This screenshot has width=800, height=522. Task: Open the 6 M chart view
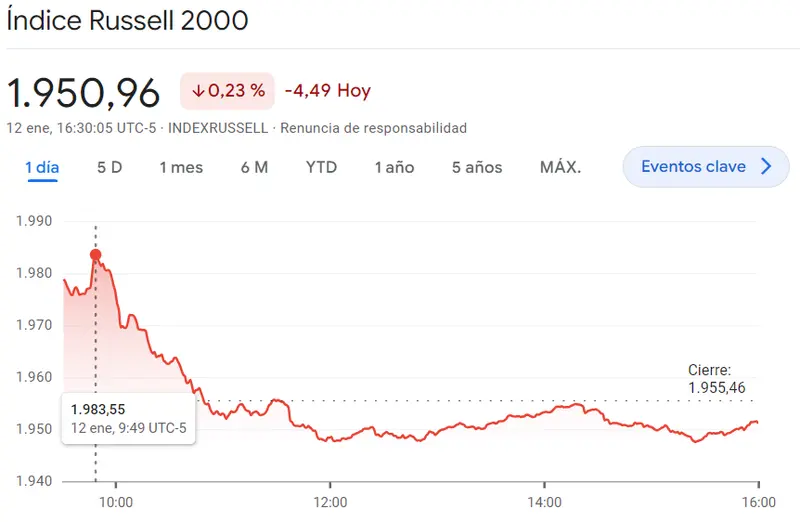pyautogui.click(x=254, y=167)
